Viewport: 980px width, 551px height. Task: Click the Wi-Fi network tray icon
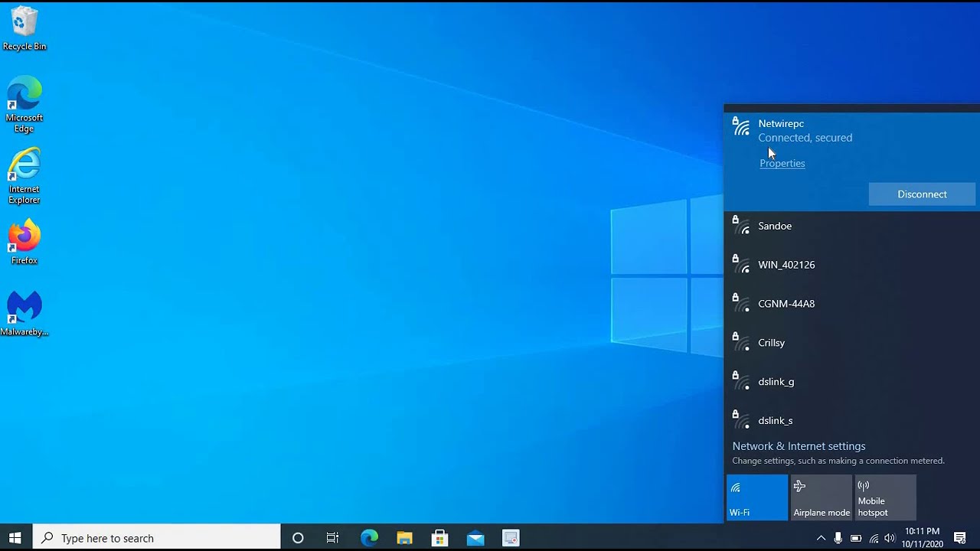(874, 538)
